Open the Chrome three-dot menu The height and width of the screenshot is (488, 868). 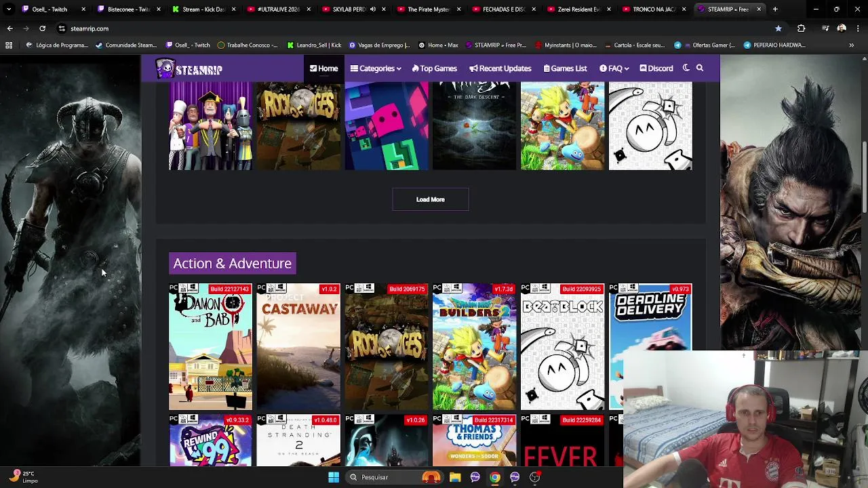coord(857,28)
